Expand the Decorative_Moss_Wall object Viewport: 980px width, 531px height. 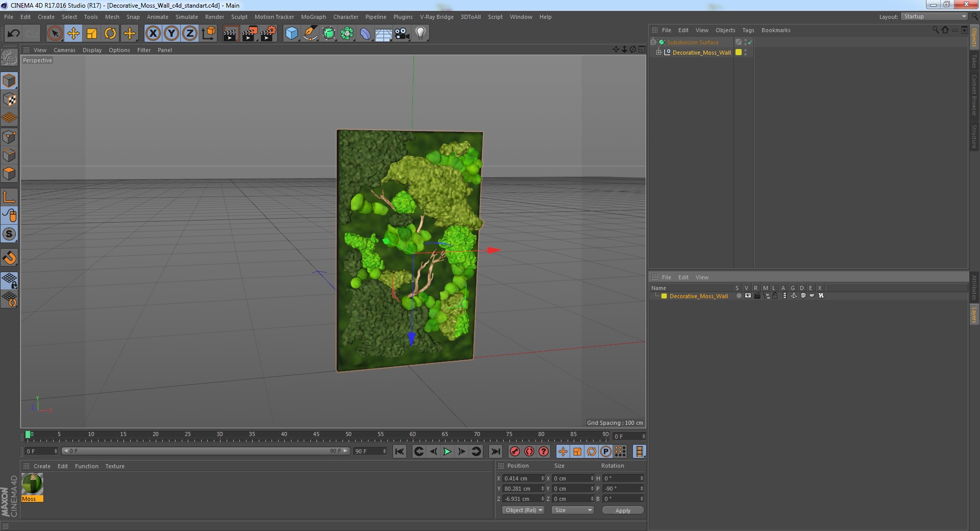[658, 52]
